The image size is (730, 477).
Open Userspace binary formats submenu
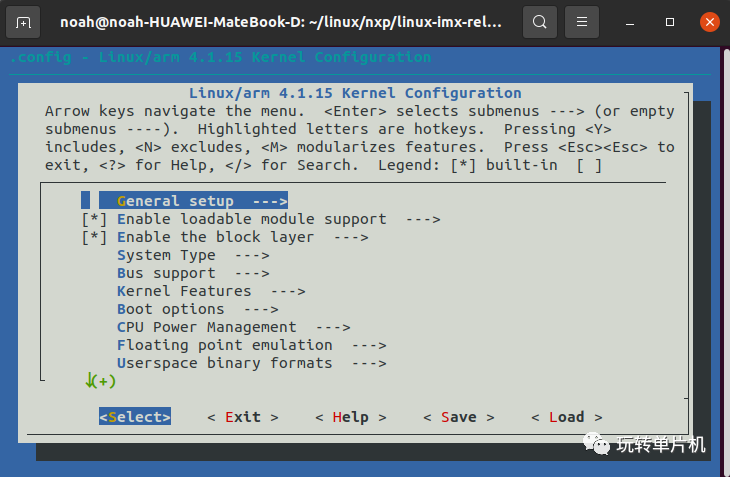click(252, 363)
